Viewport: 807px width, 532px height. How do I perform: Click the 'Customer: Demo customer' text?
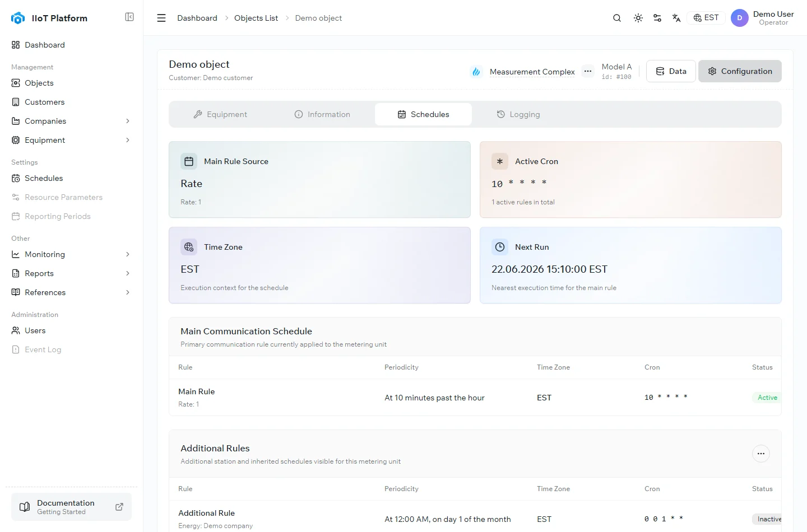pyautogui.click(x=211, y=78)
